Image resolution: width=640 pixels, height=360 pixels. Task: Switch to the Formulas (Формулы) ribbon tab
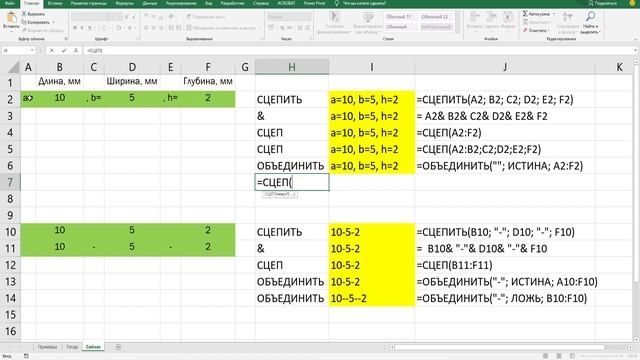point(124,3)
